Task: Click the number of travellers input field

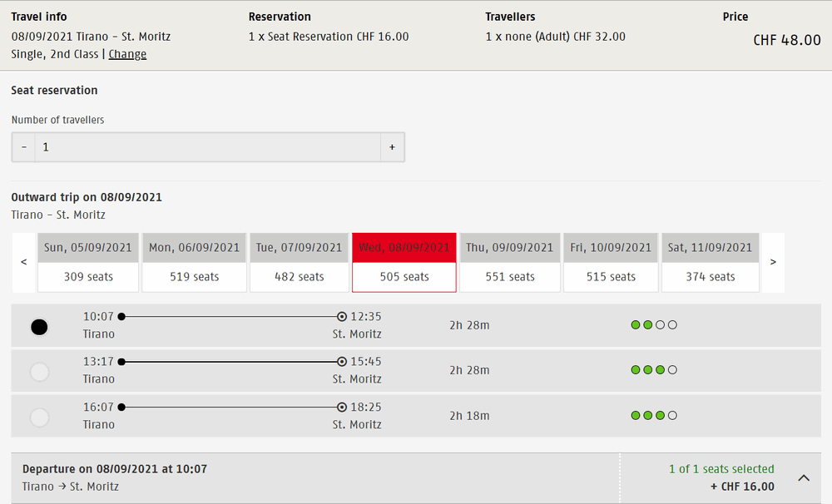Action: (x=208, y=147)
